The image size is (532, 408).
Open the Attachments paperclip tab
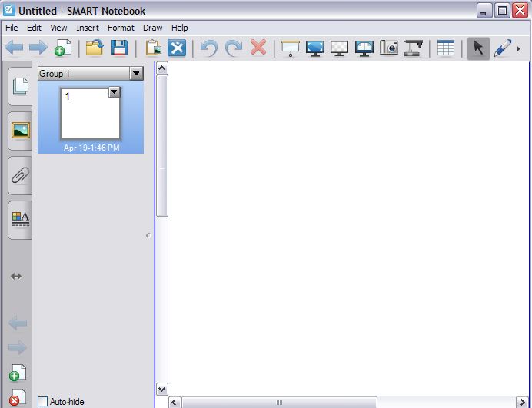point(20,175)
